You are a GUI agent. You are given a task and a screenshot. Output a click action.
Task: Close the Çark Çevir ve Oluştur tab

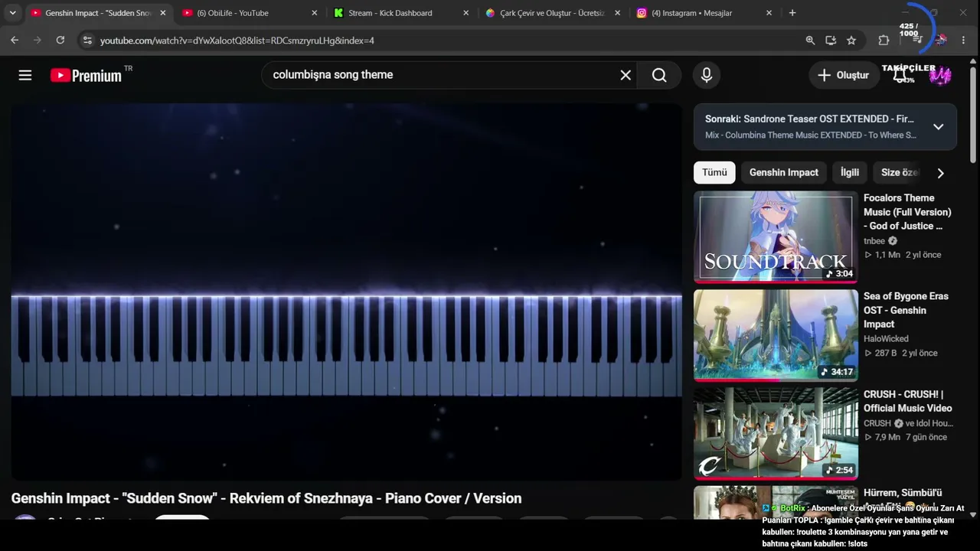click(x=617, y=13)
